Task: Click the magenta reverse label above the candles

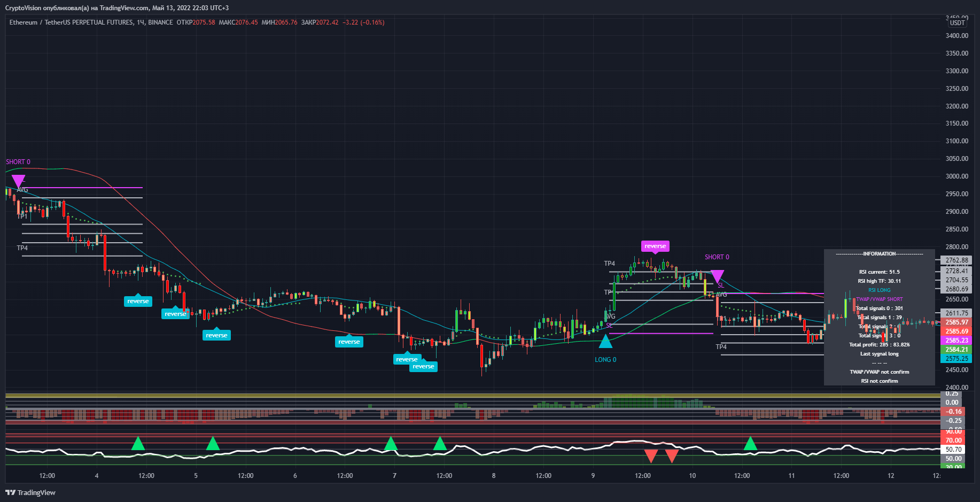Action: pyautogui.click(x=655, y=246)
